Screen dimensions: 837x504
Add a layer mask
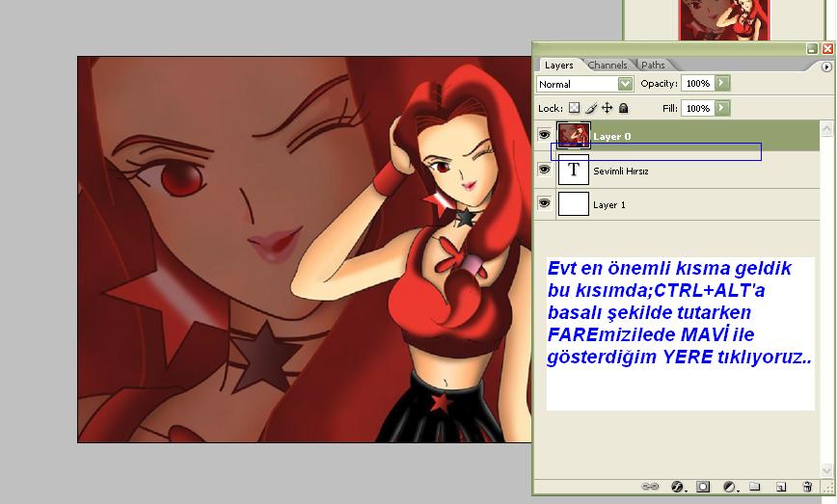tap(703, 488)
